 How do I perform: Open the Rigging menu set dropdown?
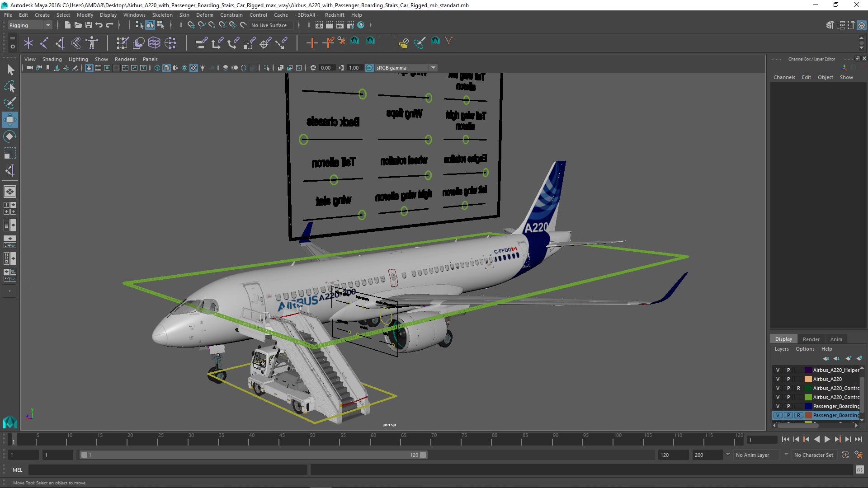pyautogui.click(x=30, y=25)
